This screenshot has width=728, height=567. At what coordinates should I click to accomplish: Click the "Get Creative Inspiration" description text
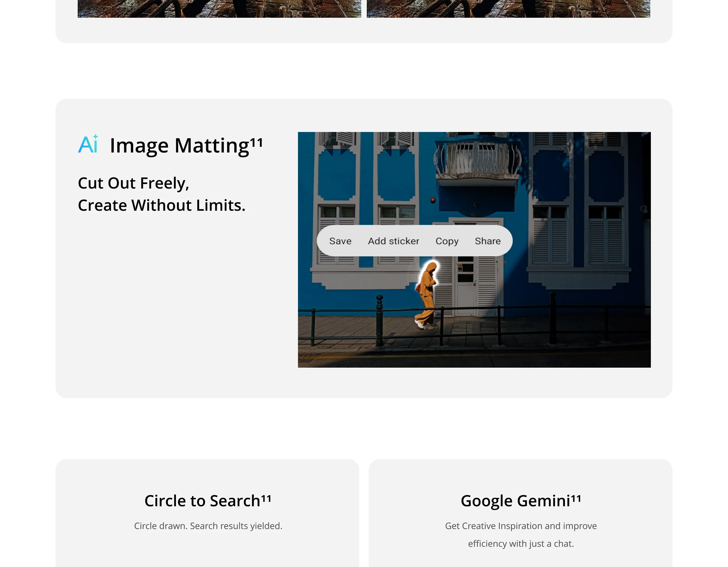(x=521, y=526)
